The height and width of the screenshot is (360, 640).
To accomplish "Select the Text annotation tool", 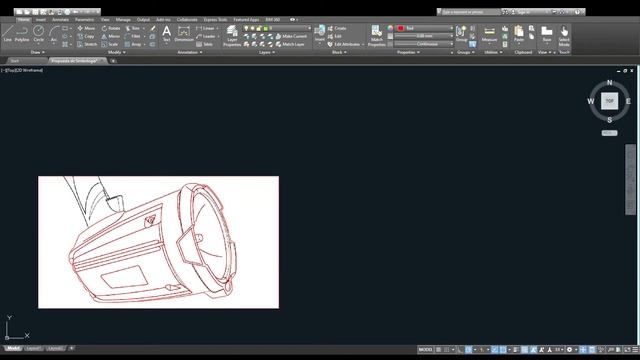I will pos(167,33).
